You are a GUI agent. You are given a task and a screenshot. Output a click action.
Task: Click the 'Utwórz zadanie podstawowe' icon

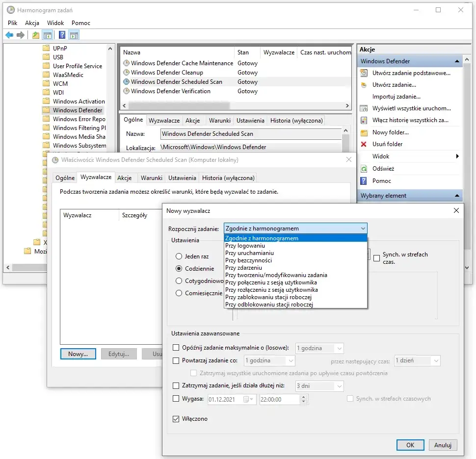364,73
